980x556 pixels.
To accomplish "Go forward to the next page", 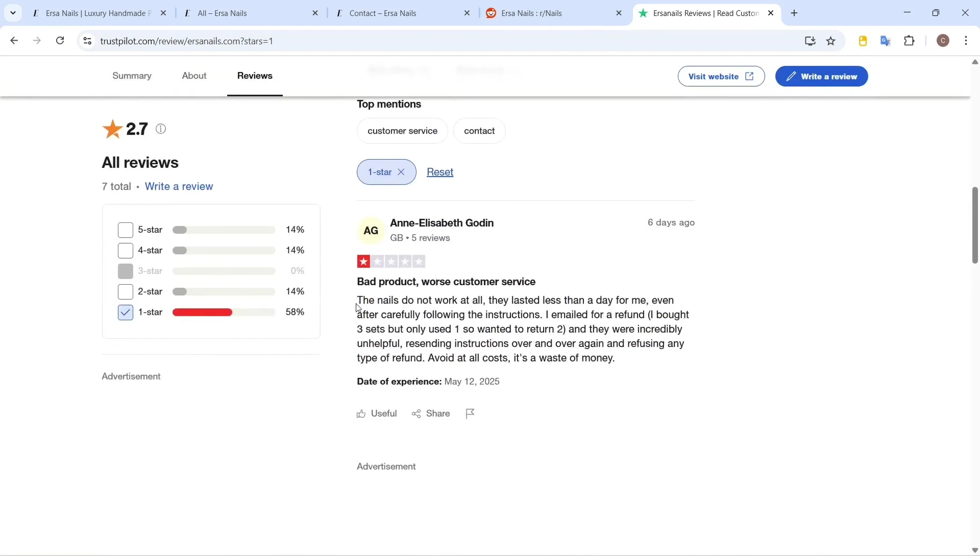I will point(37,41).
